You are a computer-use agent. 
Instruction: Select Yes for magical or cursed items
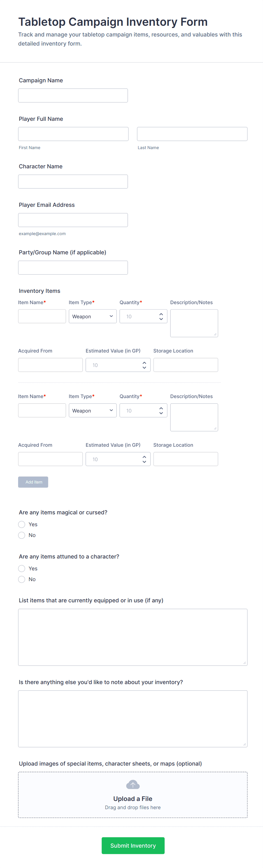point(22,524)
